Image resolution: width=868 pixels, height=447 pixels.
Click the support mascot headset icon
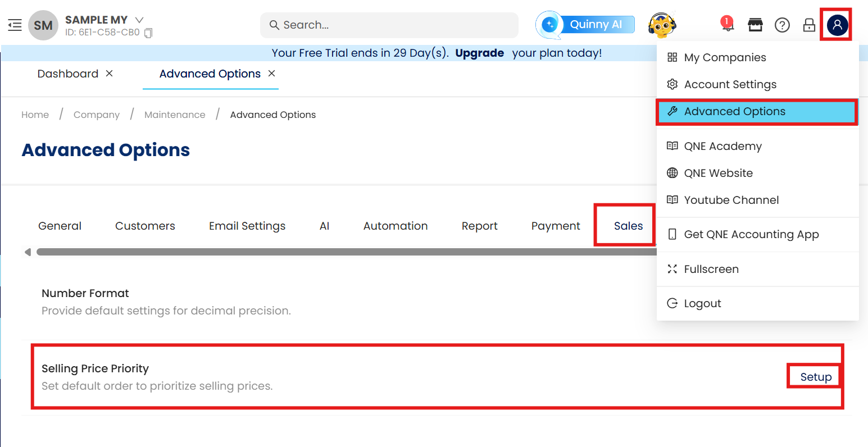pos(662,25)
